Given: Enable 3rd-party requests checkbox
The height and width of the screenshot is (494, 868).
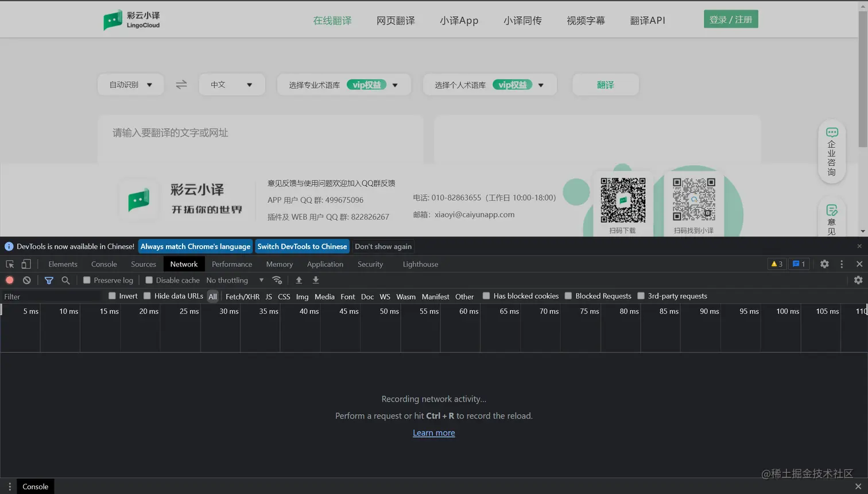Looking at the screenshot, I should pyautogui.click(x=641, y=296).
